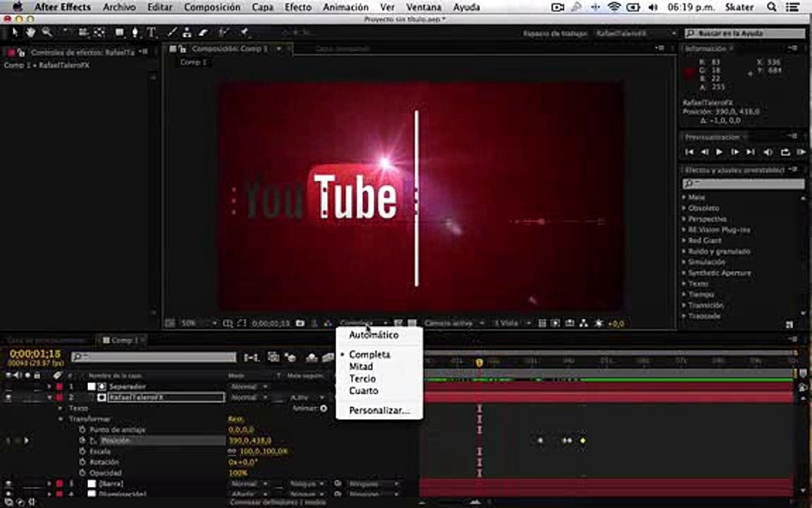812x508 pixels.
Task: Select the Brush tool
Action: tap(172, 32)
